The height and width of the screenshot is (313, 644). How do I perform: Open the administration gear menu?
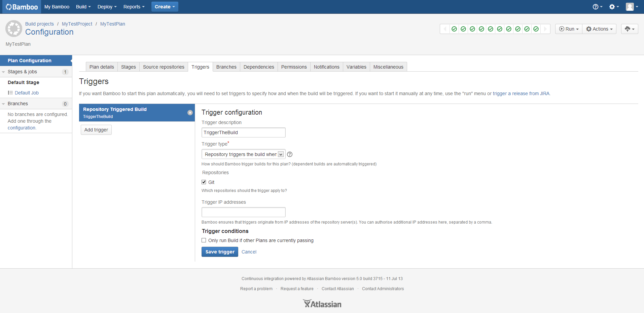(x=614, y=7)
